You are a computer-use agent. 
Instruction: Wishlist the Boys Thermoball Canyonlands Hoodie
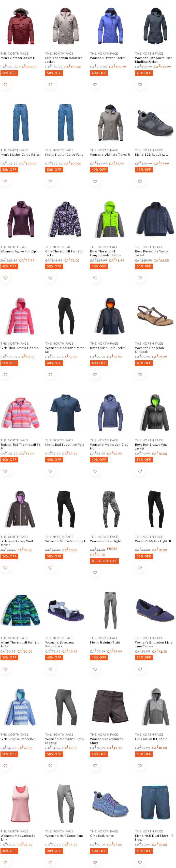tap(95, 278)
